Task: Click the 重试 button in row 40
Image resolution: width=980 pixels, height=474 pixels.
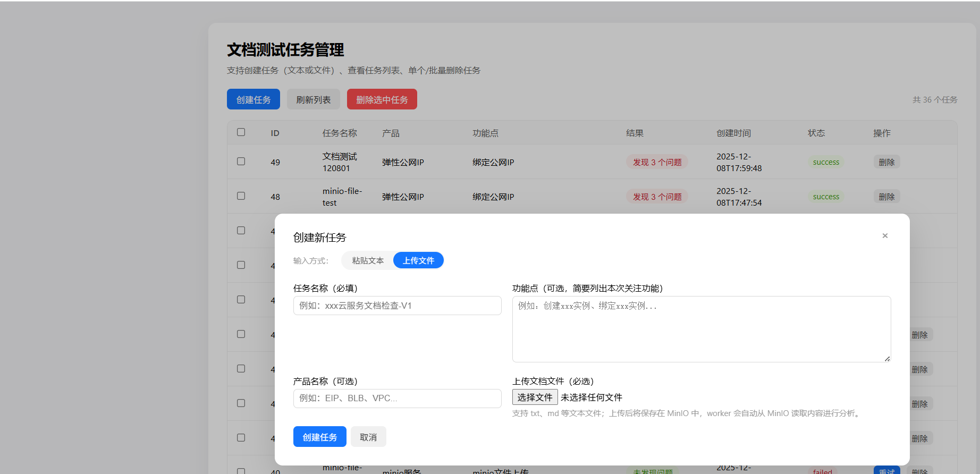Action: coord(886,470)
